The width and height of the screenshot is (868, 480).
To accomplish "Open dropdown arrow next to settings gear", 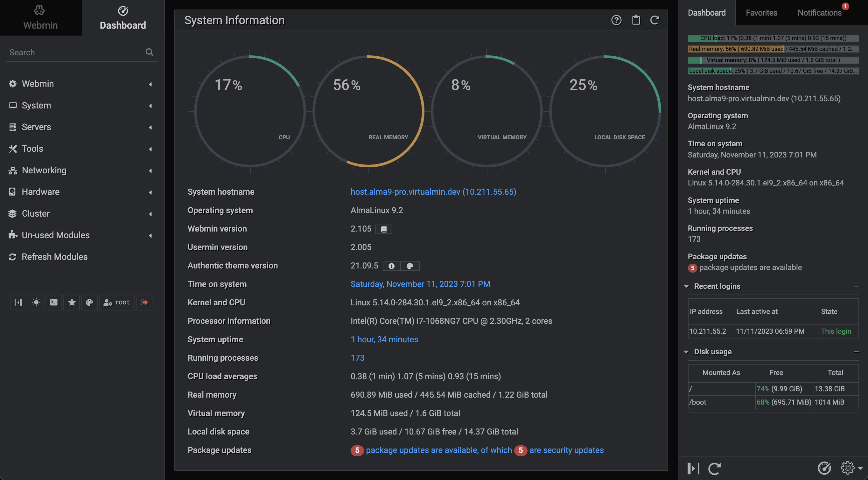I will [861, 469].
